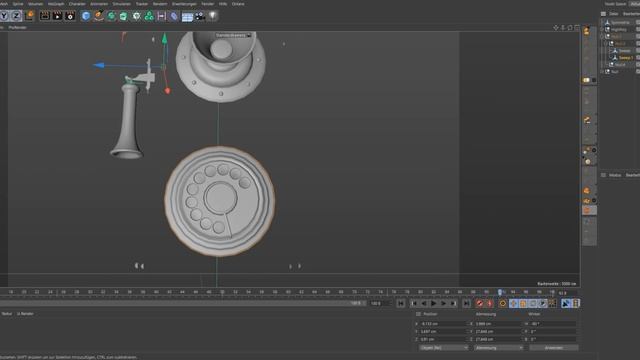
Task: Click the purple field bracket icon
Action: tap(162, 16)
